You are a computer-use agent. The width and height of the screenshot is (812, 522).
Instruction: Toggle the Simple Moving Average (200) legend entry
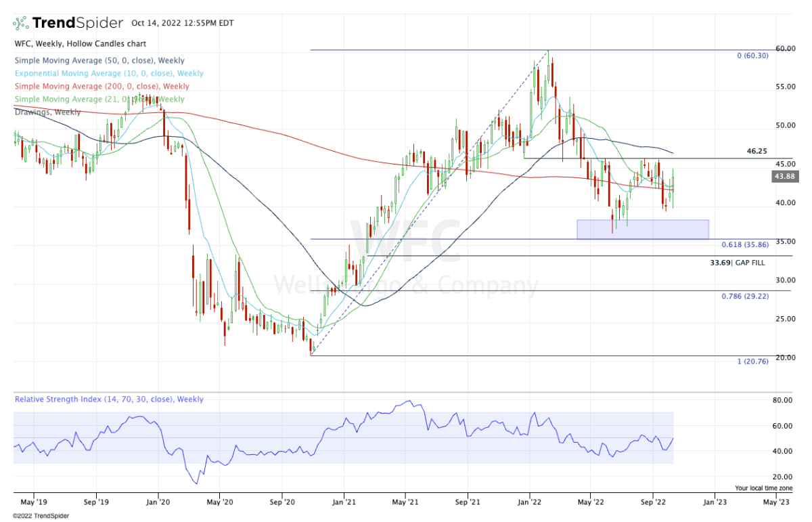tap(101, 87)
